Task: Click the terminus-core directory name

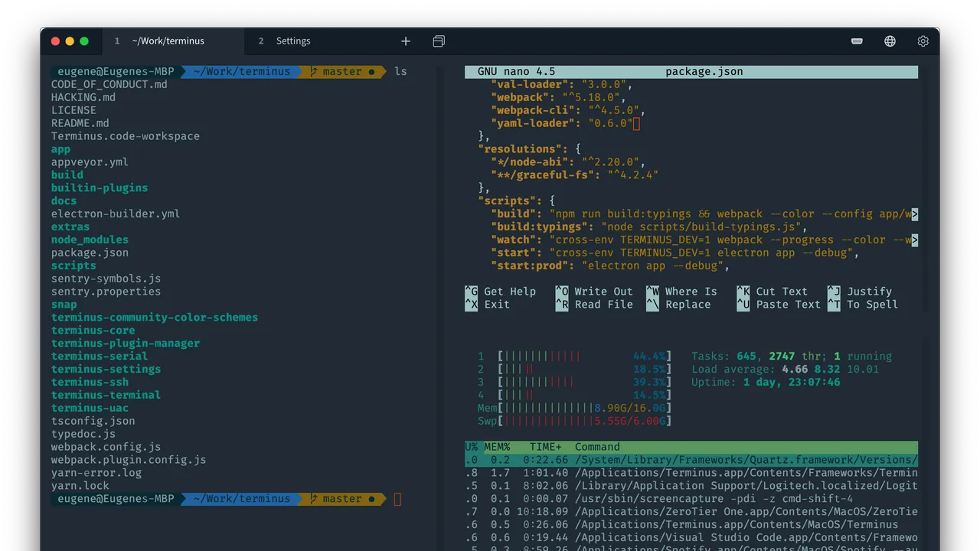Action: tap(93, 331)
